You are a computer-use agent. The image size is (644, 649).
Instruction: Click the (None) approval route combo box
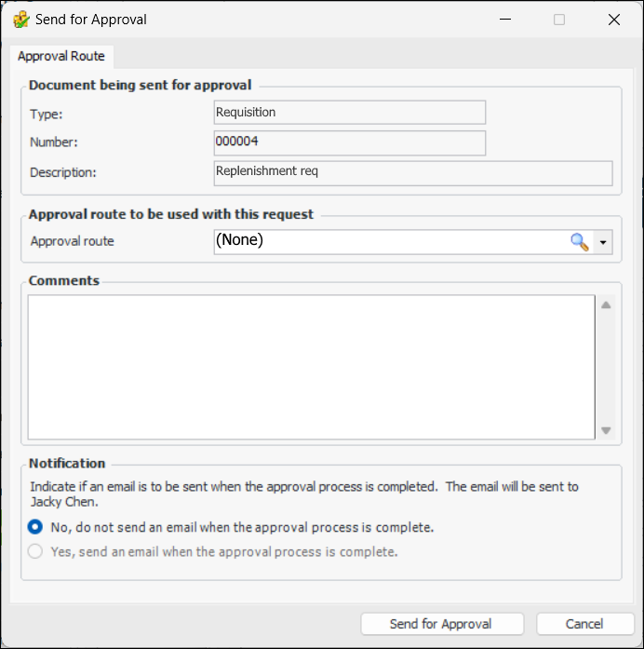coord(391,241)
